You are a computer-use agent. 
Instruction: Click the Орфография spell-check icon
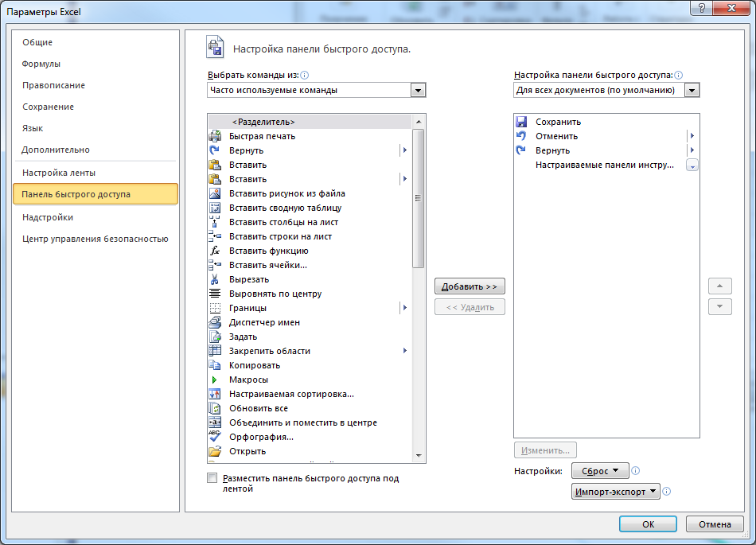[215, 437]
